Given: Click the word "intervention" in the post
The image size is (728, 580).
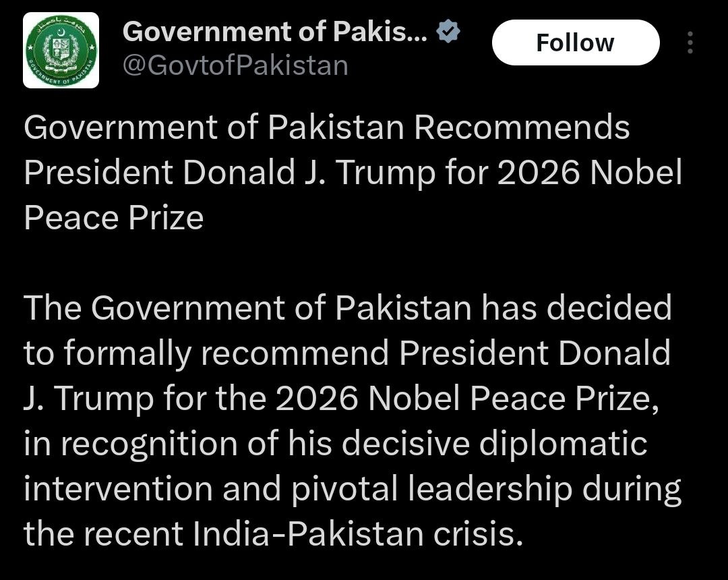Looking at the screenshot, I should point(118,489).
